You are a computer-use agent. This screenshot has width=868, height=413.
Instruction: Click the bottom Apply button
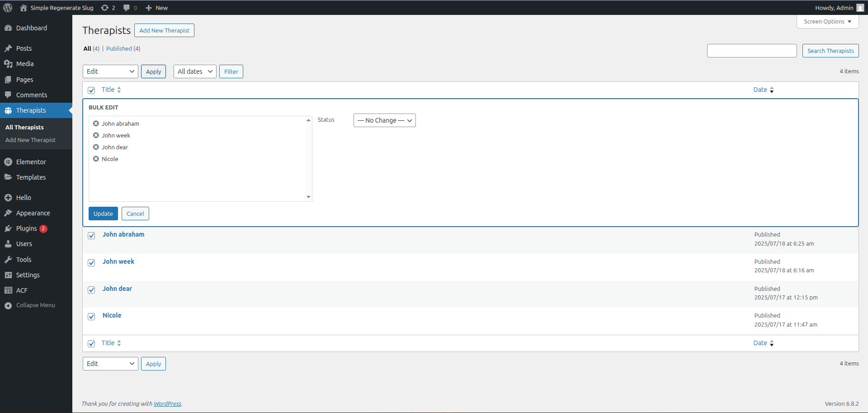(x=153, y=364)
